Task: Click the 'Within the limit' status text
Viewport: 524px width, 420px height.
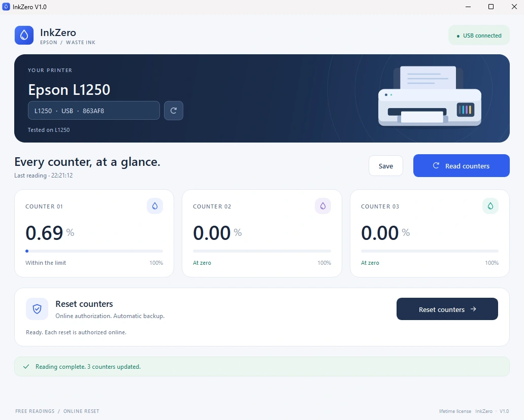Action: [46, 263]
